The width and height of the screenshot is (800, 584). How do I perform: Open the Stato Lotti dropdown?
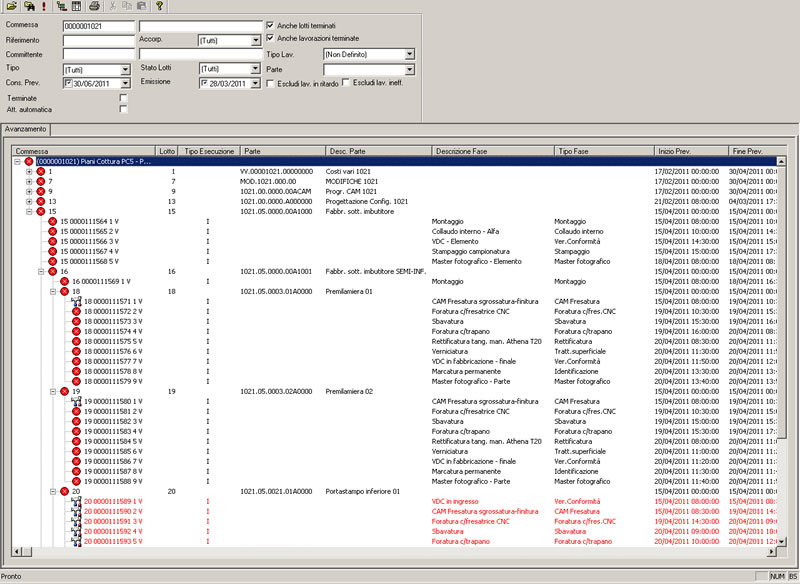pos(256,69)
